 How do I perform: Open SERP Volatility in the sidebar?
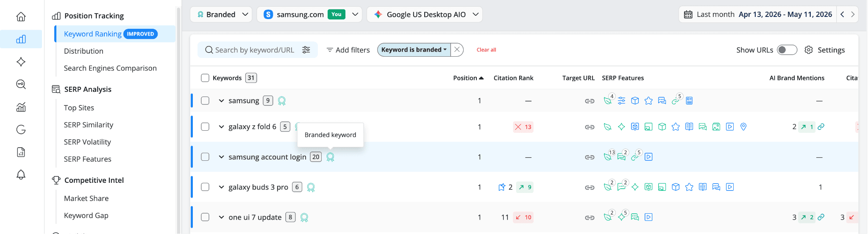pyautogui.click(x=87, y=142)
